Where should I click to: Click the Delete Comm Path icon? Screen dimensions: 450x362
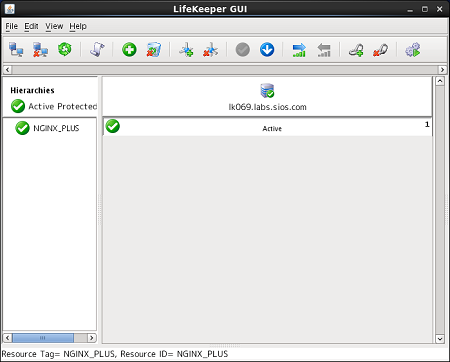210,50
